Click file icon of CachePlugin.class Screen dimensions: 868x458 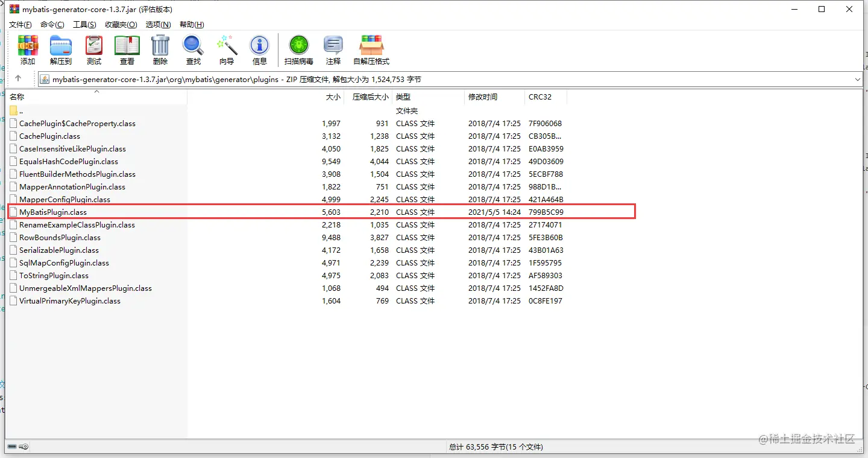(x=13, y=136)
